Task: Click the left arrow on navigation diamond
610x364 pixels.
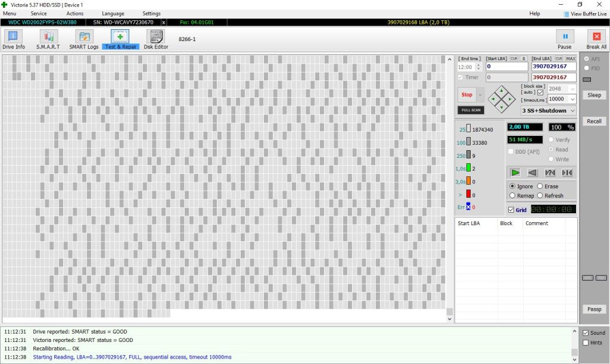Action: (493, 99)
